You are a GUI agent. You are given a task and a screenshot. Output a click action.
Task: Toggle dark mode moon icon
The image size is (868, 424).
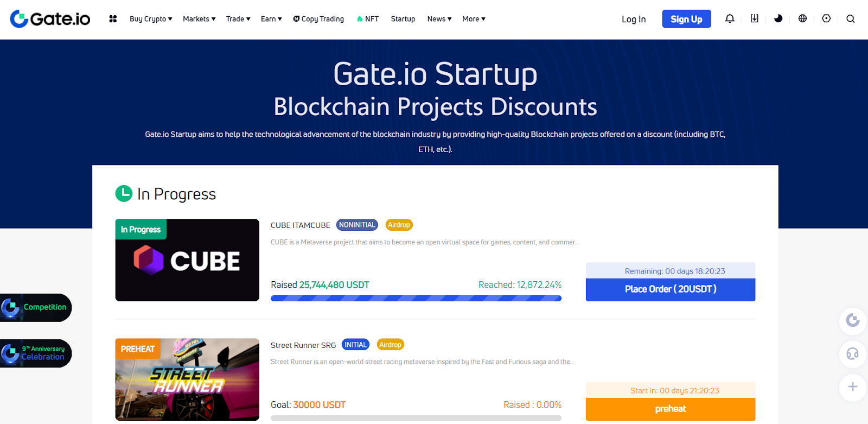778,18
